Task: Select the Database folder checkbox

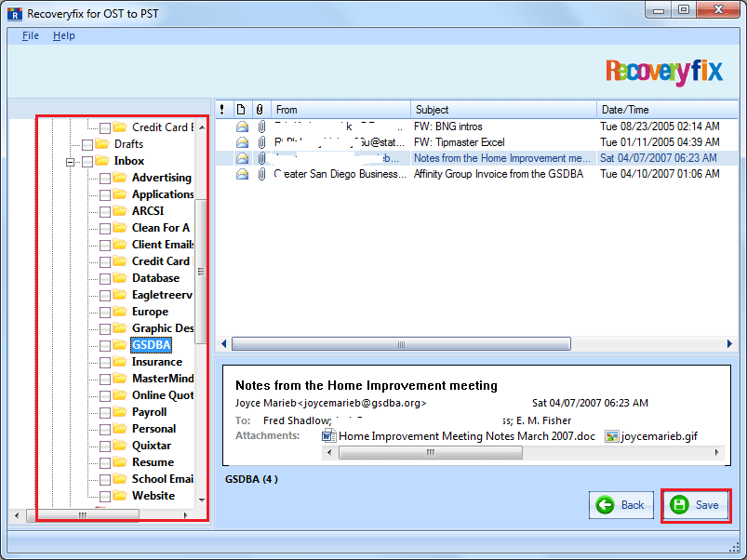Action: (105, 279)
